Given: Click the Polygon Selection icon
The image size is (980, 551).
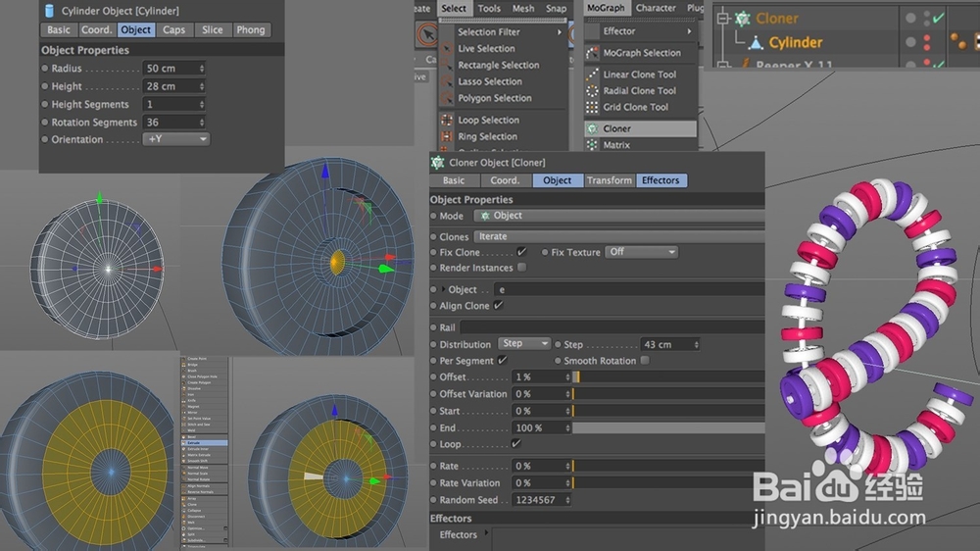Looking at the screenshot, I should tap(446, 98).
